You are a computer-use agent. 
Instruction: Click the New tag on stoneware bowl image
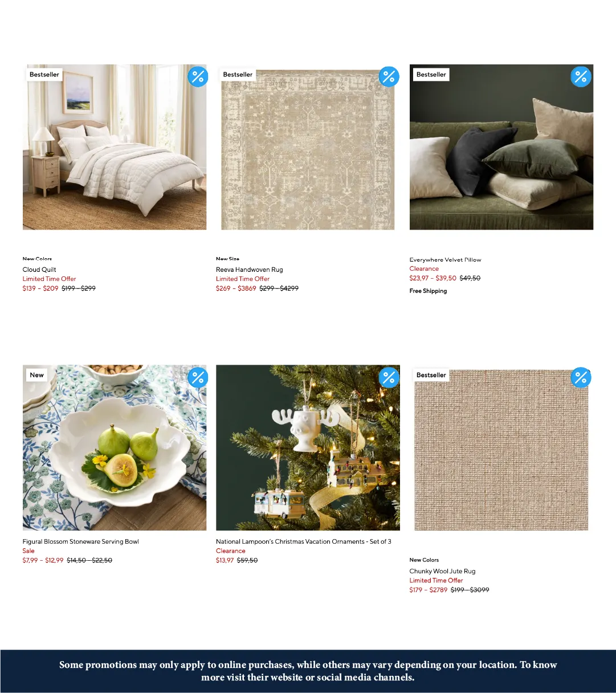(x=36, y=375)
